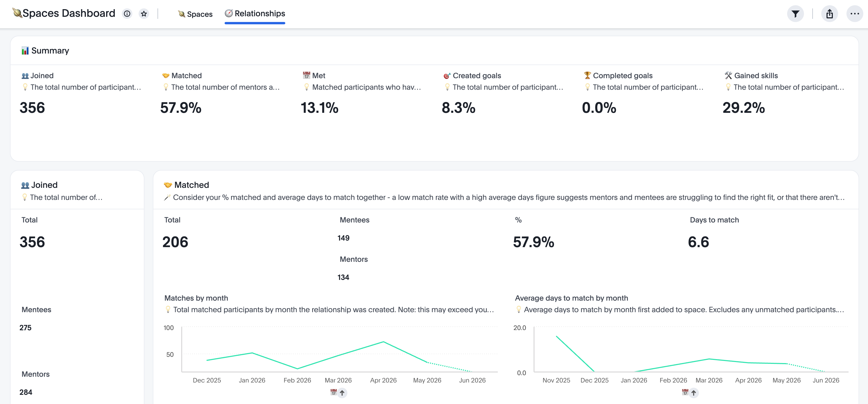The height and width of the screenshot is (404, 868).
Task: Click Apr 2026 peak on Matches chart line
Action: 383,342
